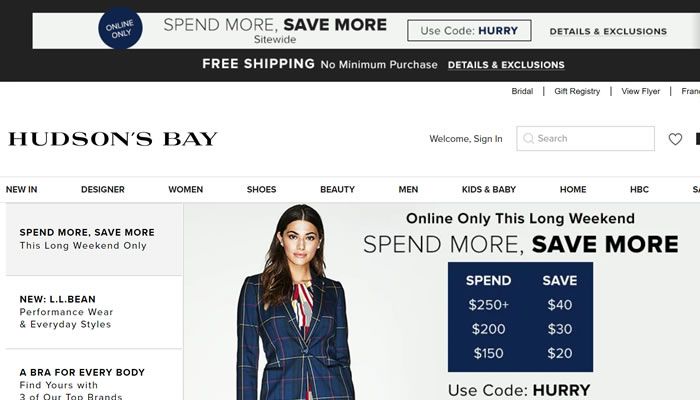Click inside the Search input field
This screenshot has width=700, height=400.
point(585,138)
